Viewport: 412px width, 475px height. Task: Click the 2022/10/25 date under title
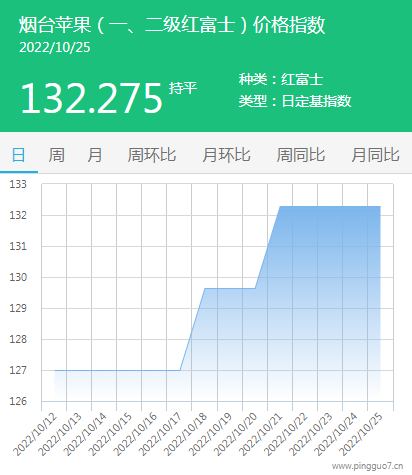(55, 47)
